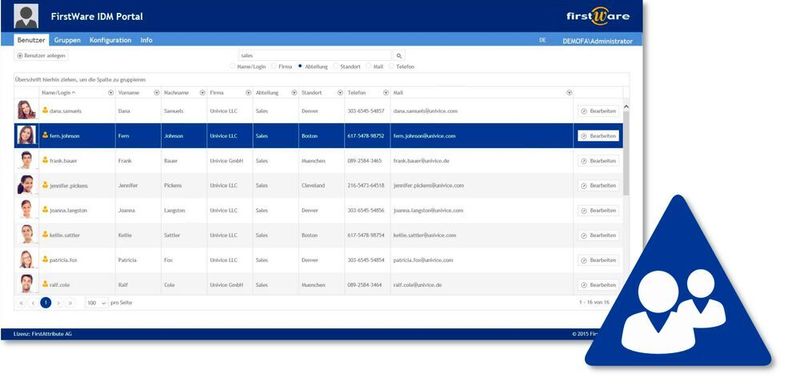The width and height of the screenshot is (800, 386).
Task: Click scrollbar up arrow
Action: 627,107
